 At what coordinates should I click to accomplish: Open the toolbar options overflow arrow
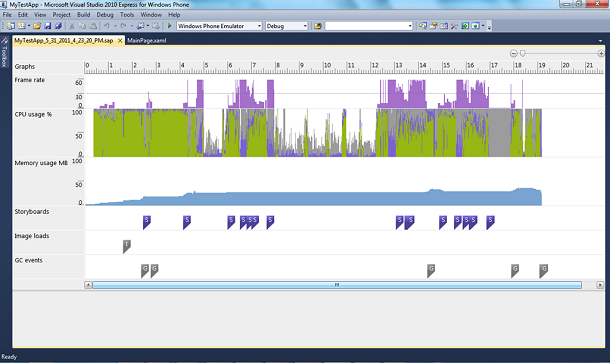click(489, 26)
